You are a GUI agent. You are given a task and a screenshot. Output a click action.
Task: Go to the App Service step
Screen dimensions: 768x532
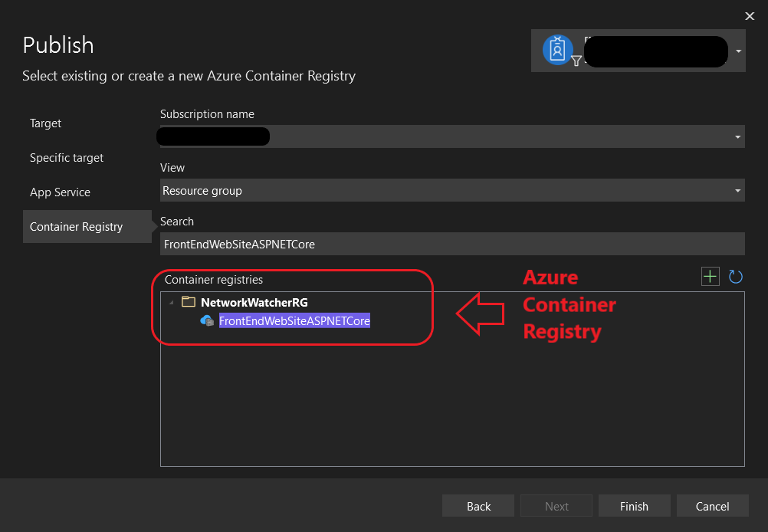point(60,192)
